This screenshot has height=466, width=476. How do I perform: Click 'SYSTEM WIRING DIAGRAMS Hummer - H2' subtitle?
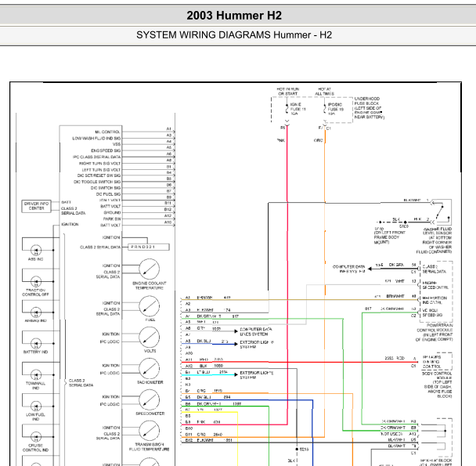234,35
